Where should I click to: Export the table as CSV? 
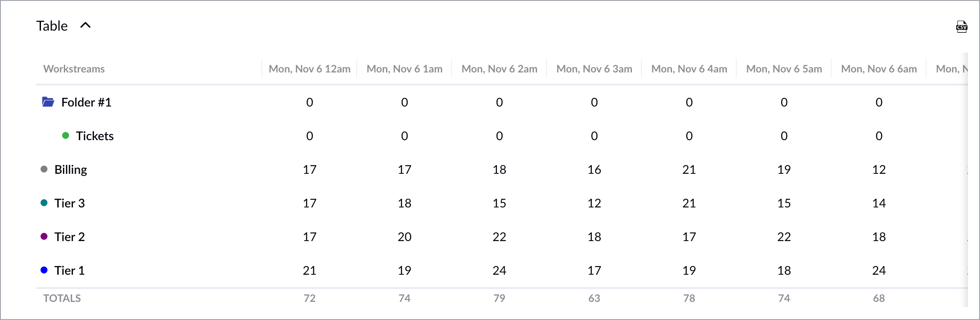coord(961,27)
